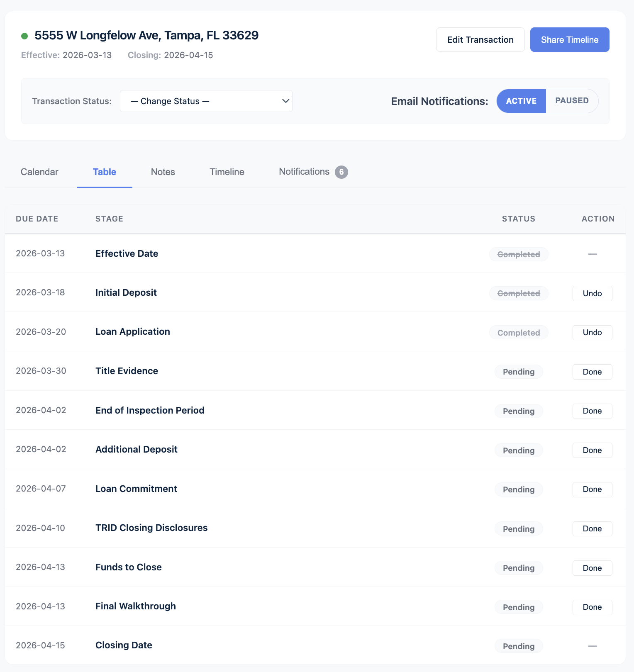Undo the Initial Deposit completion
The height and width of the screenshot is (672, 634).
click(x=592, y=293)
